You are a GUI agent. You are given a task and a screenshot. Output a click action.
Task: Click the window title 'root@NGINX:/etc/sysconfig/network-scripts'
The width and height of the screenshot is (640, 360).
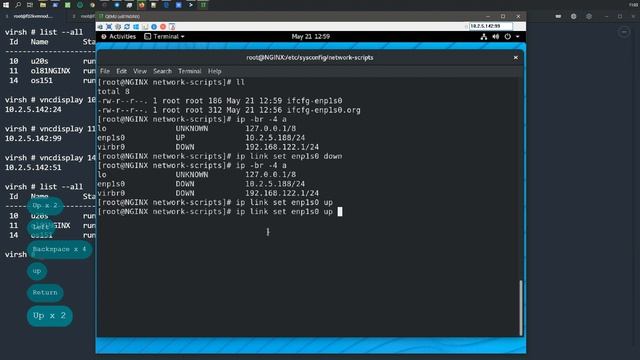tap(310, 58)
